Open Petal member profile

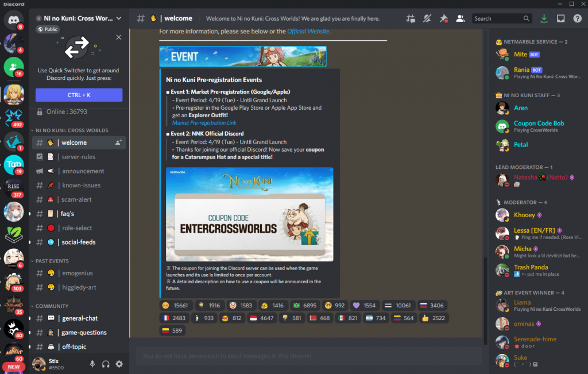pos(538,145)
